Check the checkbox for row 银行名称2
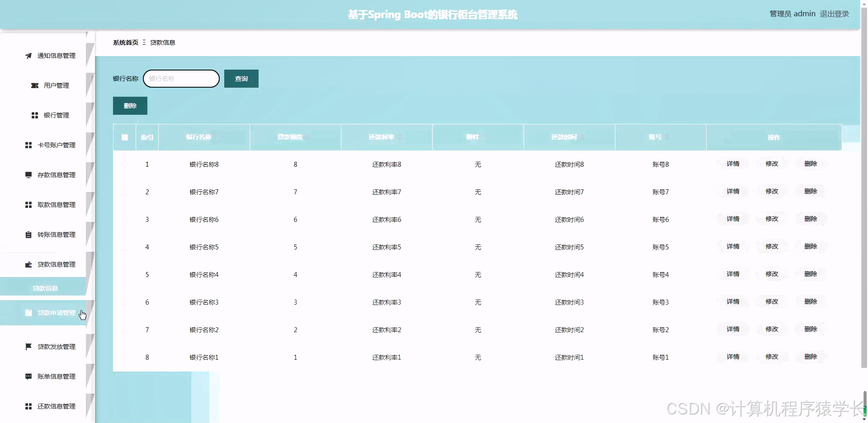The height and width of the screenshot is (423, 868). coord(125,330)
